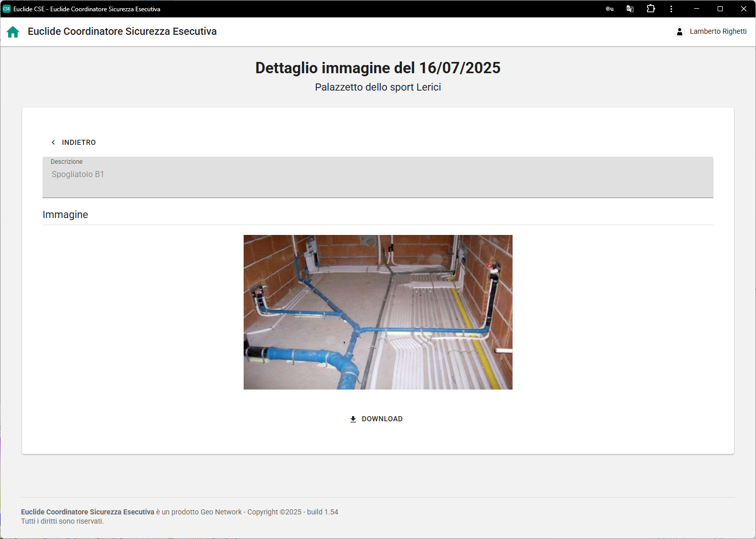Image resolution: width=756 pixels, height=539 pixels.
Task: Click the download arrow icon
Action: coord(353,419)
